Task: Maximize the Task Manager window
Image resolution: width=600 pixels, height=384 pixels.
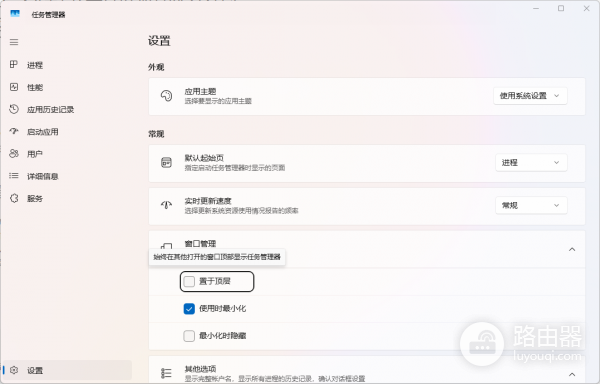Action: click(561, 8)
